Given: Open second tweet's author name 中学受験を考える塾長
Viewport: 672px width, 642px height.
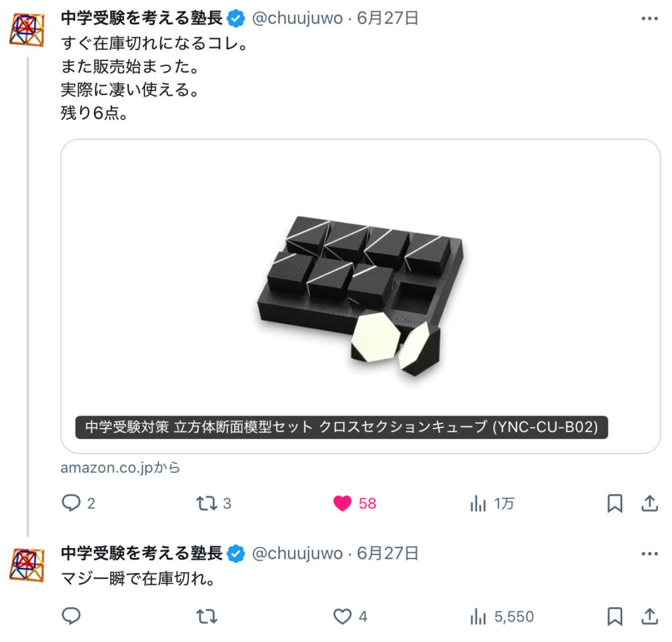Looking at the screenshot, I should (142, 553).
